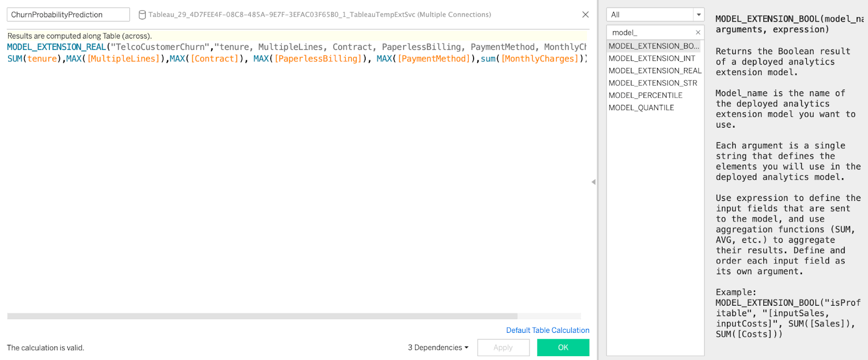Click the data source cylinder icon
Viewport: 868px width, 360px height.
coord(142,15)
